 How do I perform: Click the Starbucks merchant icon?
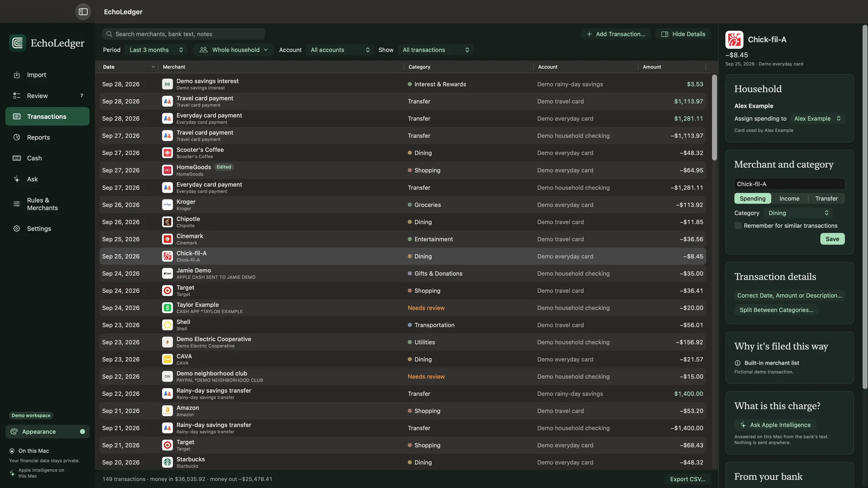tap(168, 462)
